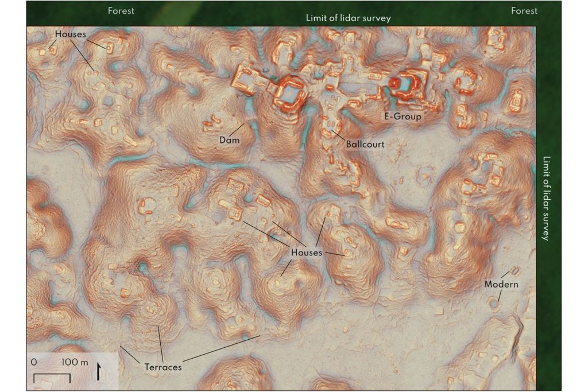Click the 'Modern' label text
Image resolution: width=588 pixels, height=392 pixels.
coord(501,285)
